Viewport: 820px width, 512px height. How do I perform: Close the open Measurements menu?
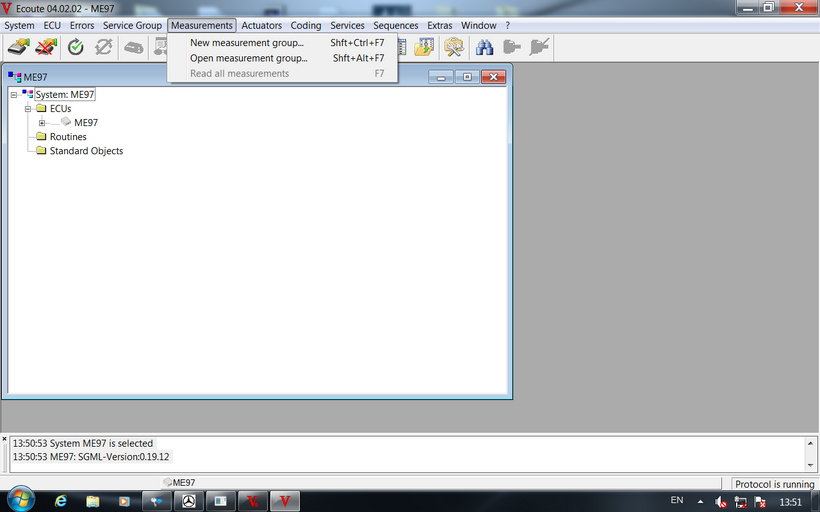click(202, 25)
